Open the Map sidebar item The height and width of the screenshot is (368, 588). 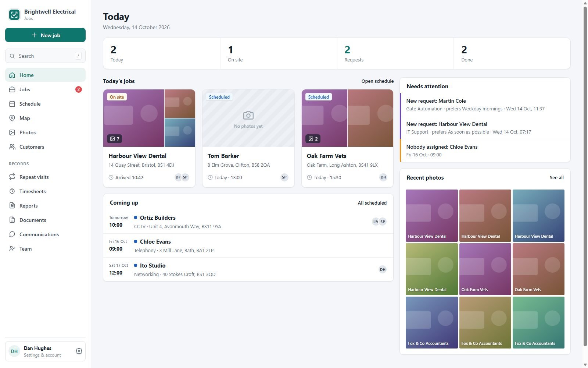coord(45,118)
